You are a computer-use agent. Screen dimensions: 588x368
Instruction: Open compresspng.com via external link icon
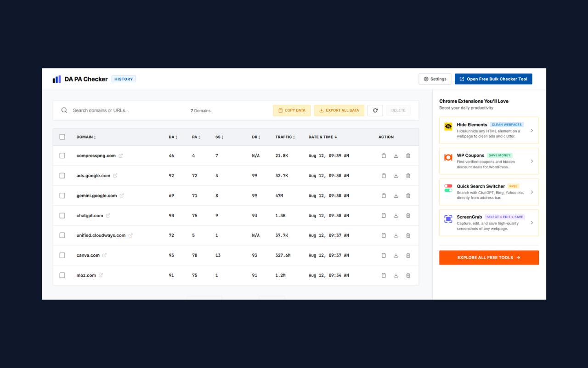pyautogui.click(x=121, y=156)
